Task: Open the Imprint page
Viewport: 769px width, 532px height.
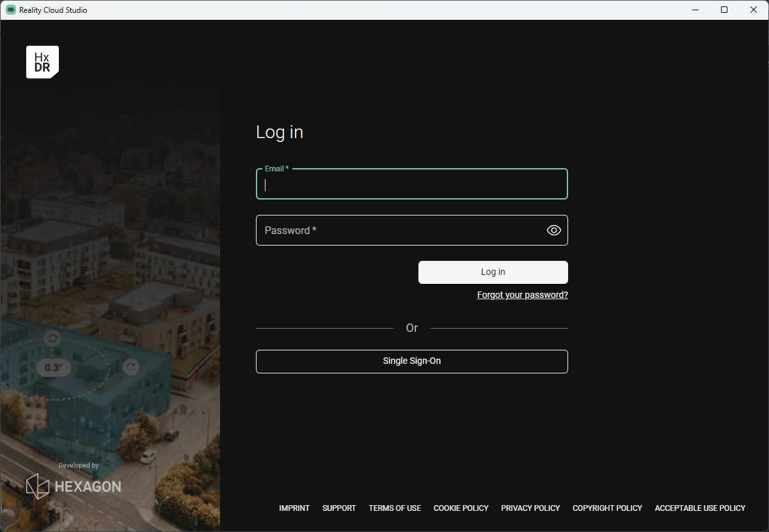Action: point(294,508)
